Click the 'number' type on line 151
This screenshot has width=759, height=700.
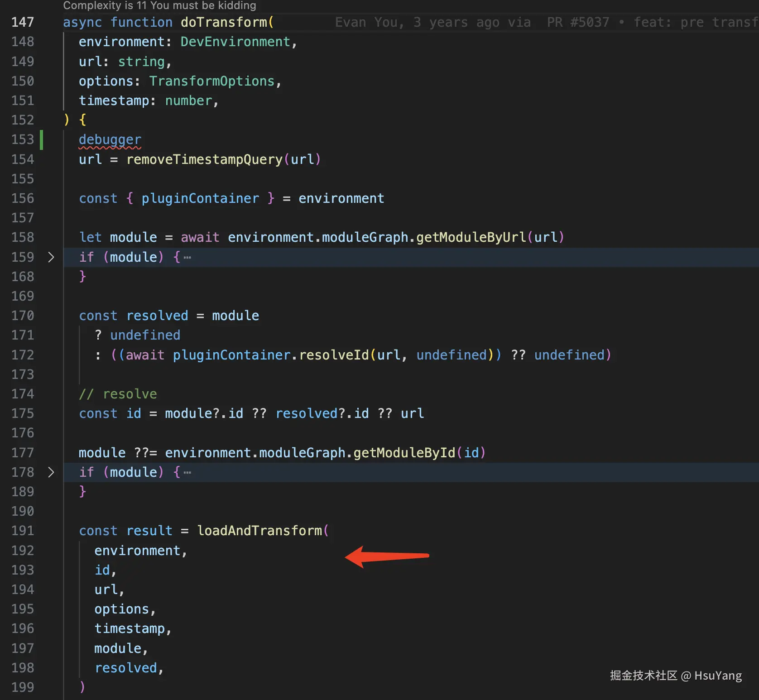click(x=189, y=101)
